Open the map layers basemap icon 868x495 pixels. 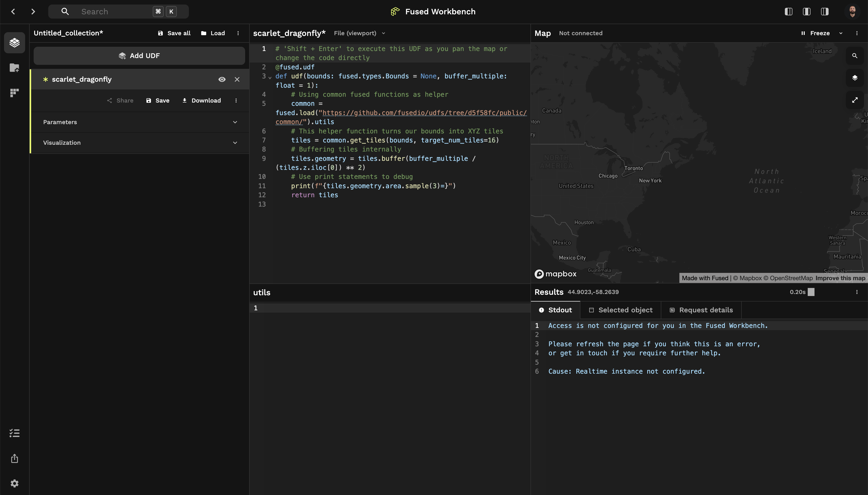[x=855, y=78]
